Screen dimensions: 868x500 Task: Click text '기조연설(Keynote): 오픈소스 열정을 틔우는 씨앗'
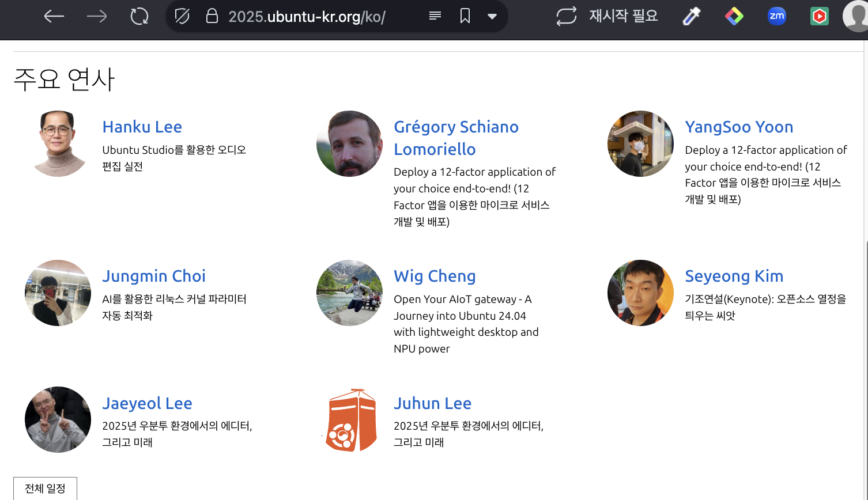pyautogui.click(x=765, y=307)
